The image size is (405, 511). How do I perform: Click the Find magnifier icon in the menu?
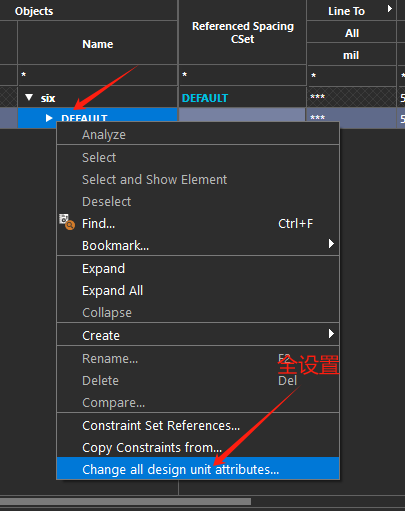tap(67, 222)
